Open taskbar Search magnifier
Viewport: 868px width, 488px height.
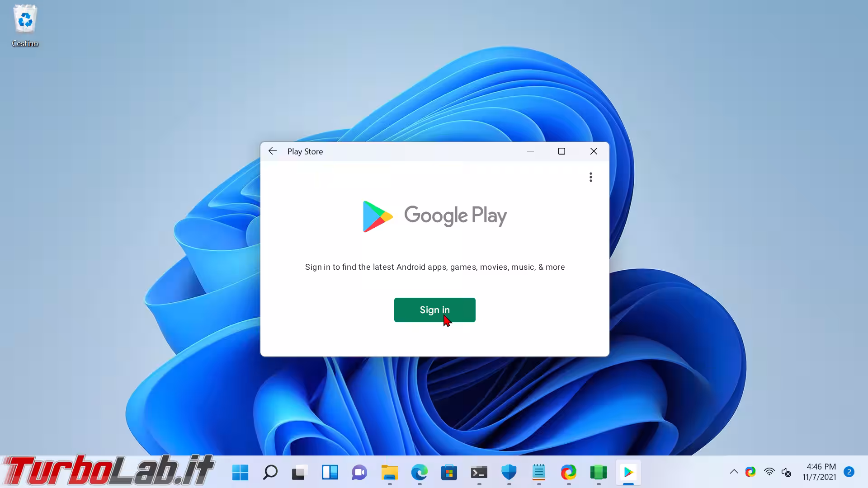pos(270,473)
